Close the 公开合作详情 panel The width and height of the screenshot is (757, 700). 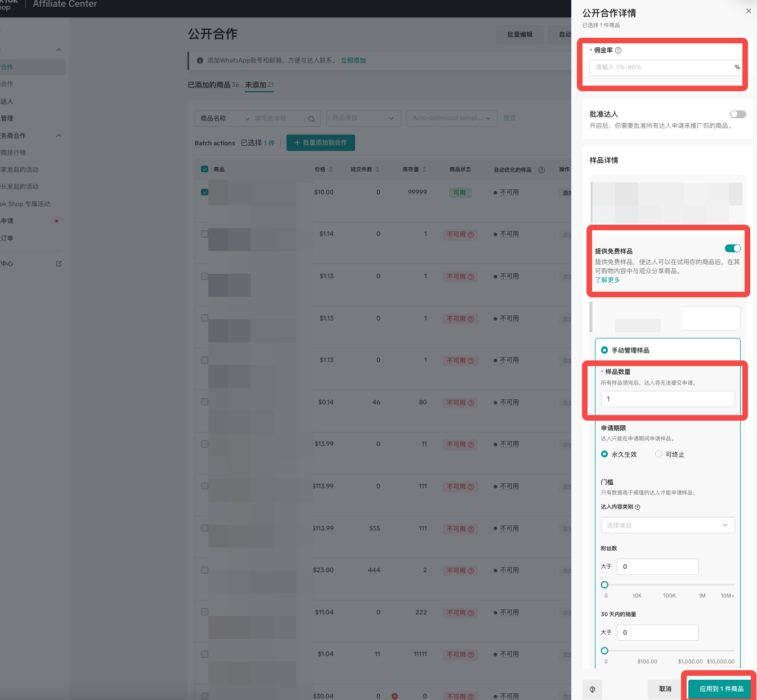(x=748, y=11)
